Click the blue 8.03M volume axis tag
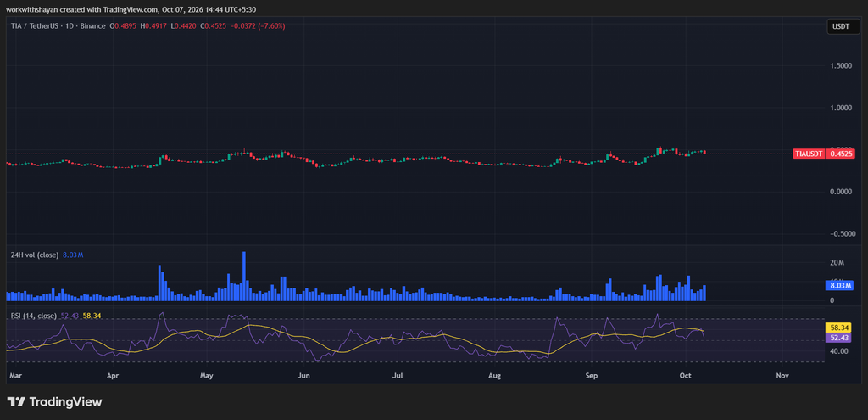868x420 pixels. 842,286
